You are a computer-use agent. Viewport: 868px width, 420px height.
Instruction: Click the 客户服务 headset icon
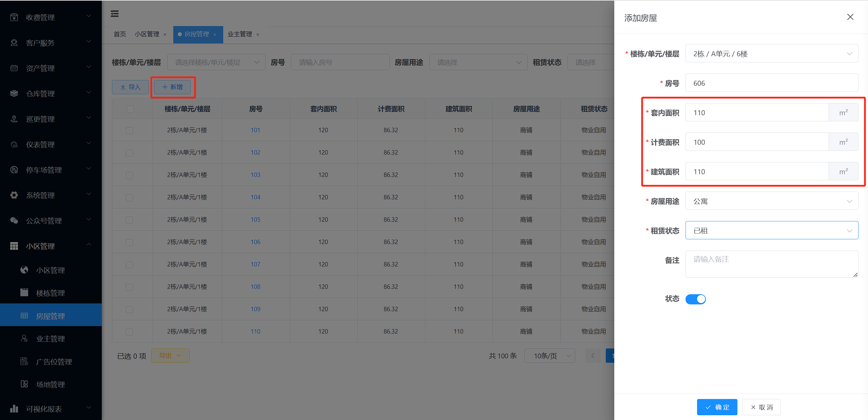(14, 42)
